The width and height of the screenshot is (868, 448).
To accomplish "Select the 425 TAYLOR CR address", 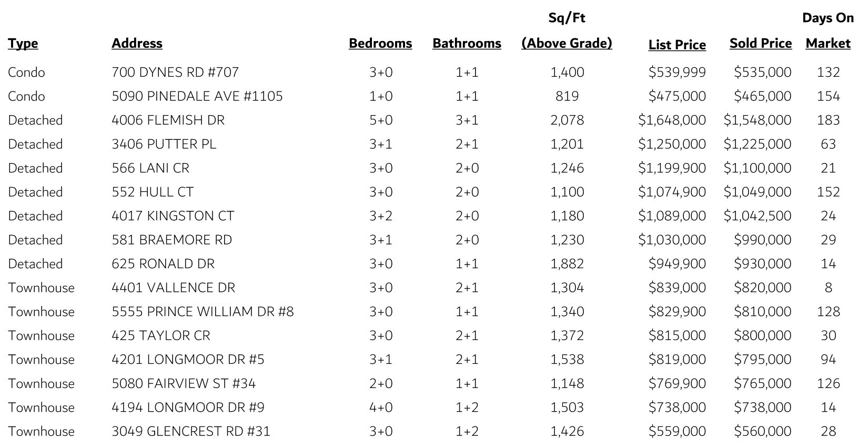I will [160, 335].
